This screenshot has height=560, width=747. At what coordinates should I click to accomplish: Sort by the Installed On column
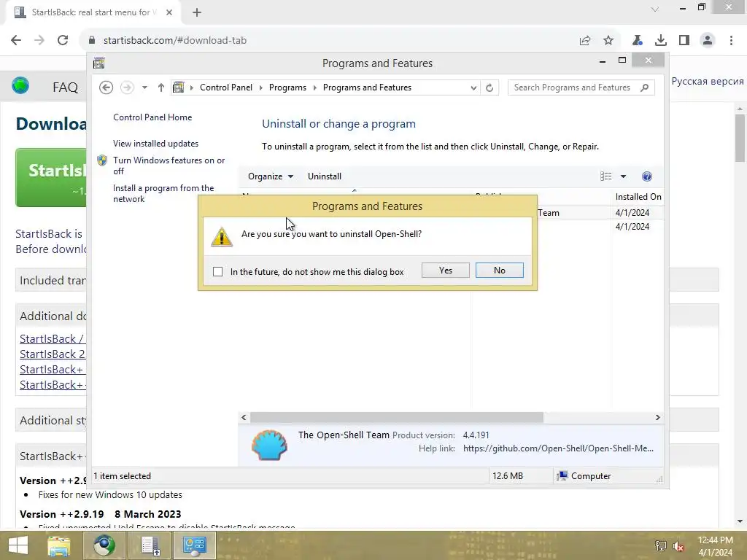click(638, 197)
